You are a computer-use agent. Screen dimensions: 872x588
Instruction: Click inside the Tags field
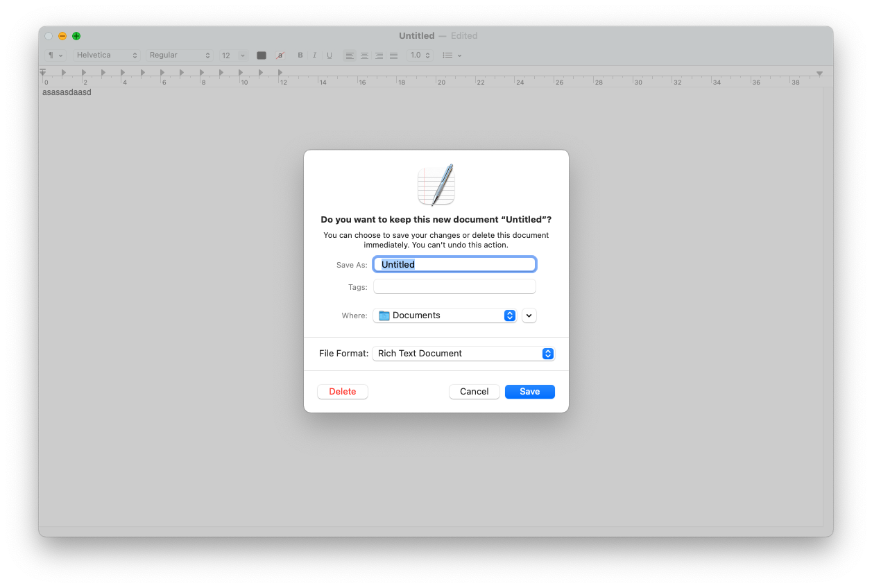pos(454,286)
